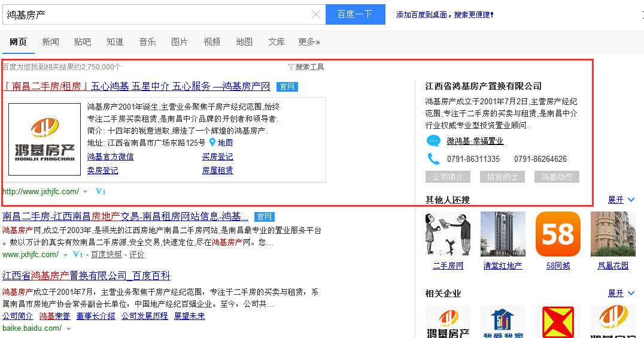Switch to the 新闻 tab

(50, 41)
